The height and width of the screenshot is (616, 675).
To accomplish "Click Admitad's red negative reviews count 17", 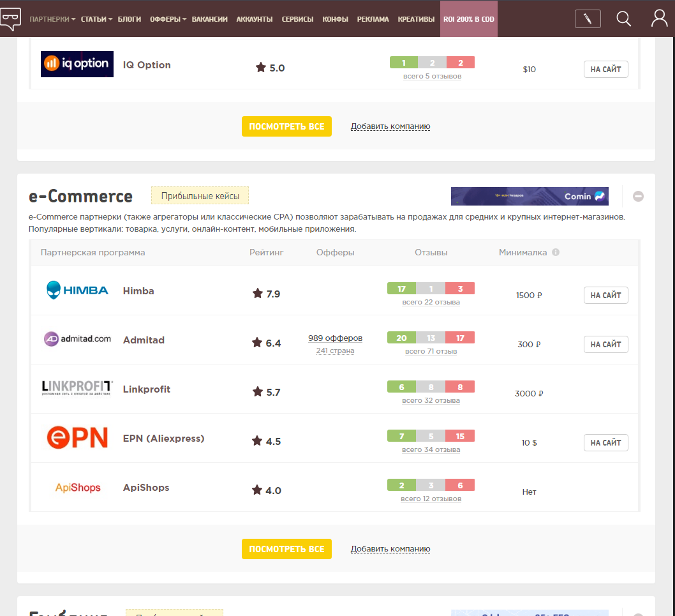I will click(x=460, y=338).
